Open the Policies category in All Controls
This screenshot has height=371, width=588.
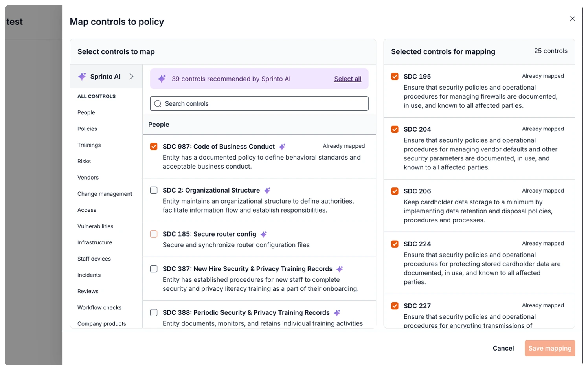(87, 129)
